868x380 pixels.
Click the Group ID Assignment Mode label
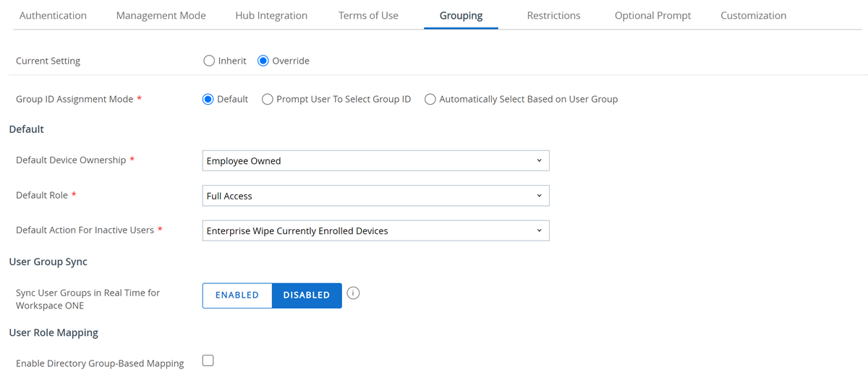point(75,99)
